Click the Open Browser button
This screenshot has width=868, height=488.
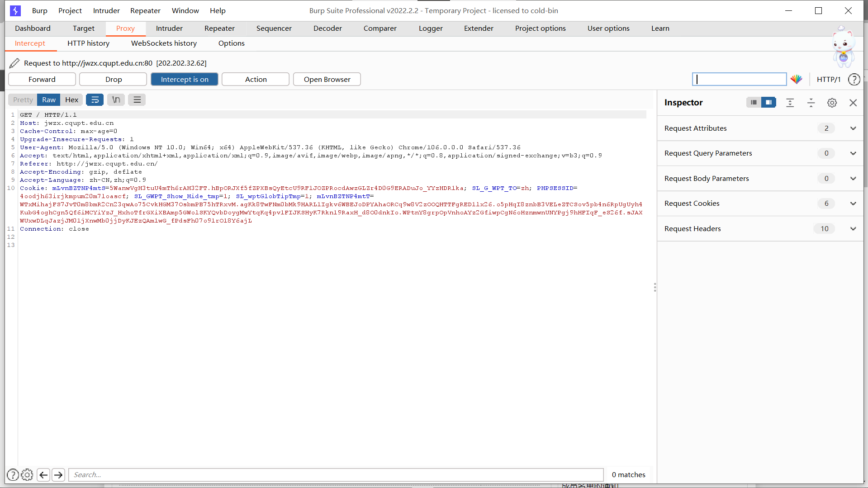point(327,79)
